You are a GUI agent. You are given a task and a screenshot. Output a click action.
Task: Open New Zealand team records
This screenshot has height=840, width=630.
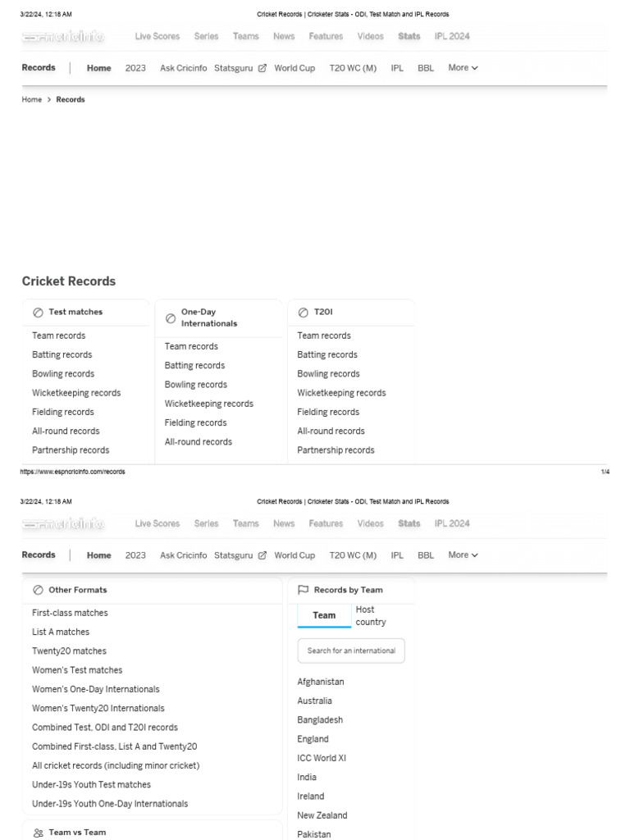pyautogui.click(x=322, y=816)
